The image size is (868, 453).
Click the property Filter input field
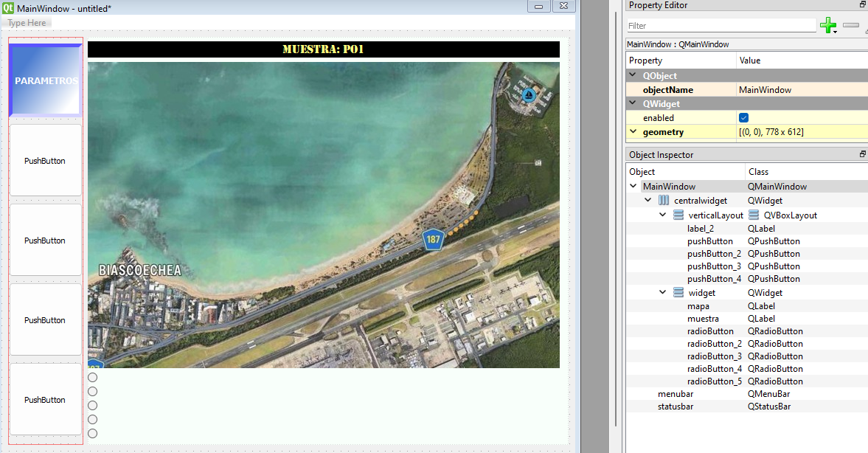tap(720, 26)
